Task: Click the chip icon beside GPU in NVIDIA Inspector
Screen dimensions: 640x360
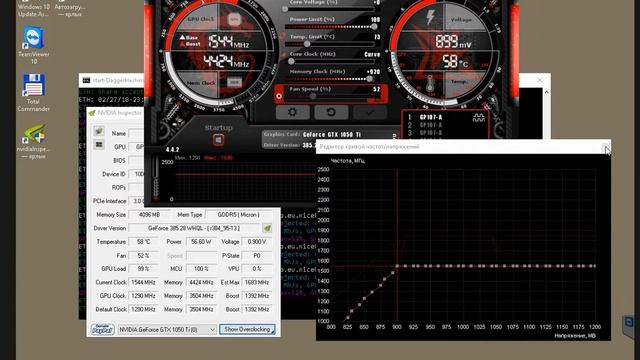Action: (99, 144)
